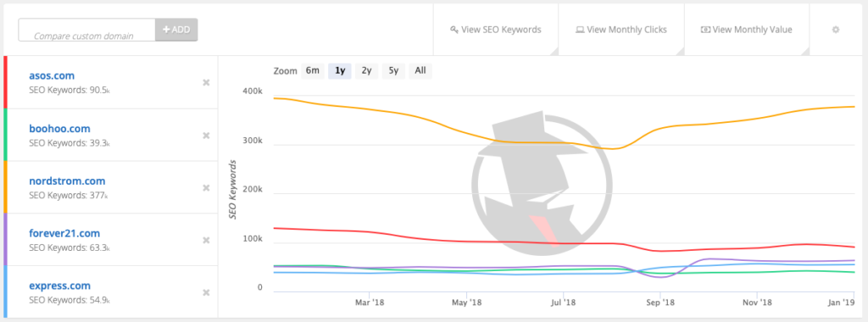
Task: Open the nordstrom.com link
Action: click(x=67, y=181)
